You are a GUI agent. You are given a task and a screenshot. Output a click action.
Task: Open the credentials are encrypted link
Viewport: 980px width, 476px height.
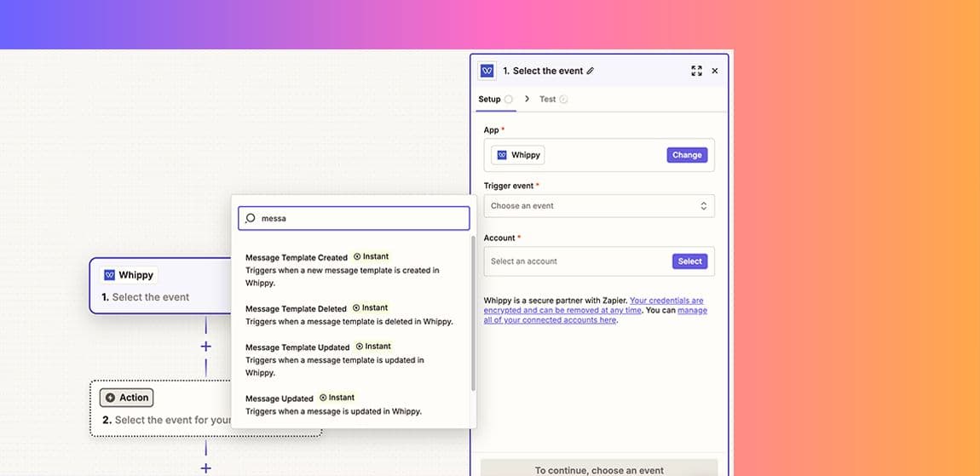pos(594,305)
